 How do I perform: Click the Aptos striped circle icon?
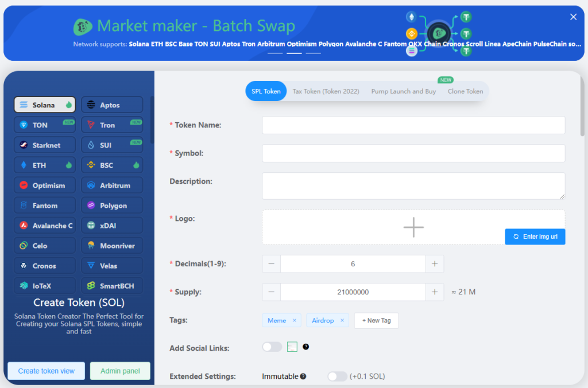[91, 104]
